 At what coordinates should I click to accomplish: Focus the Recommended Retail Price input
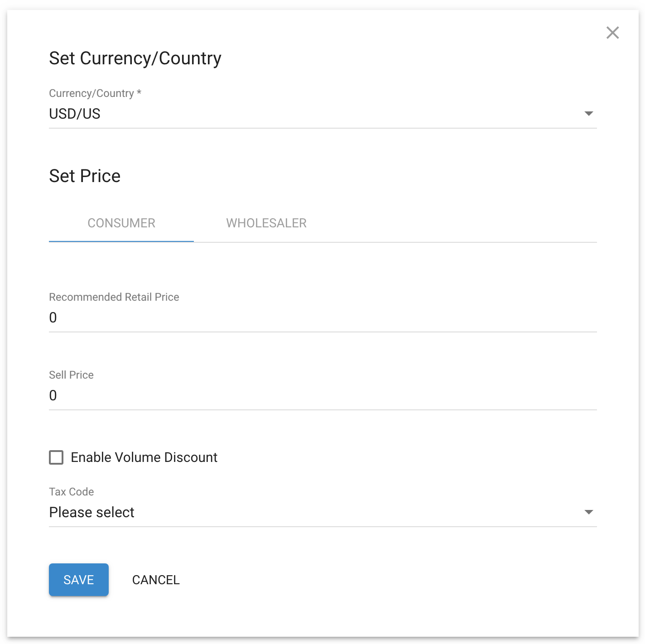pyautogui.click(x=322, y=318)
